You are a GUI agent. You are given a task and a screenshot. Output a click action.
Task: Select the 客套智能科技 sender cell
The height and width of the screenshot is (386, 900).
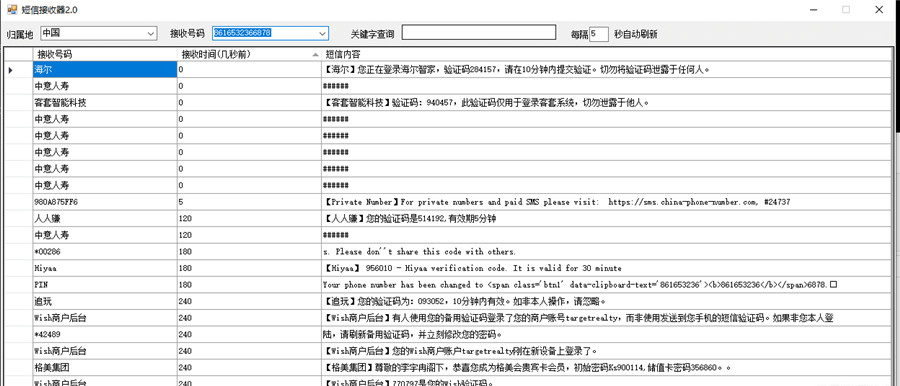(104, 103)
